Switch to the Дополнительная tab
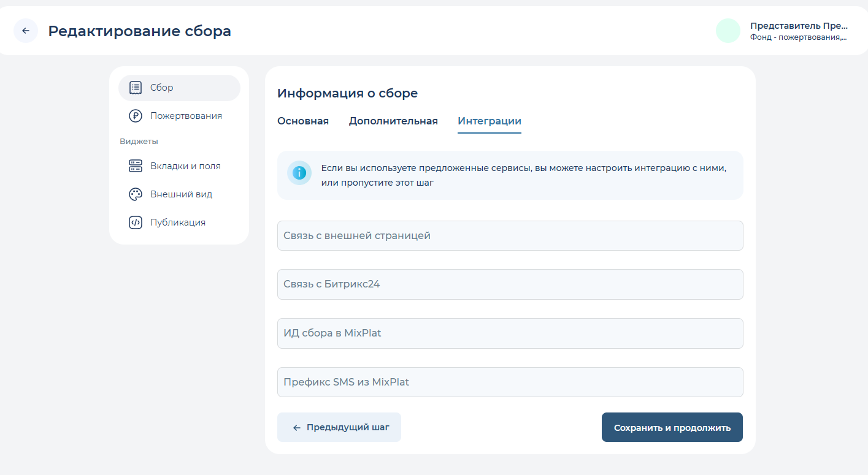 tap(393, 121)
